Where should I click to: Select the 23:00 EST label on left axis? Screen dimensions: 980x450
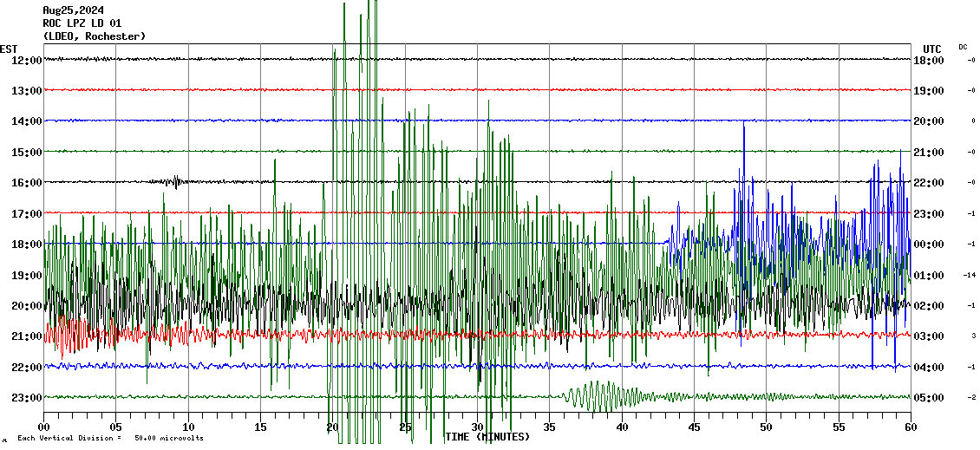click(x=26, y=398)
